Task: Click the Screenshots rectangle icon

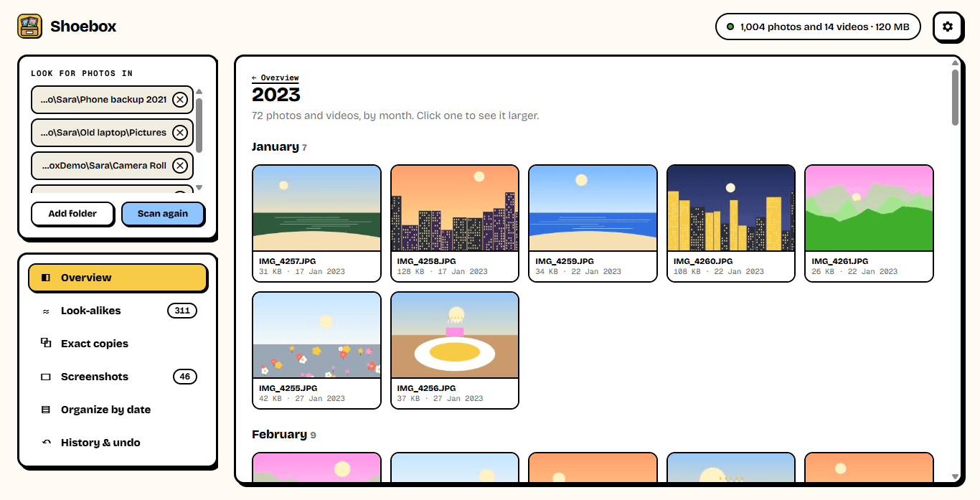Action: pos(46,377)
